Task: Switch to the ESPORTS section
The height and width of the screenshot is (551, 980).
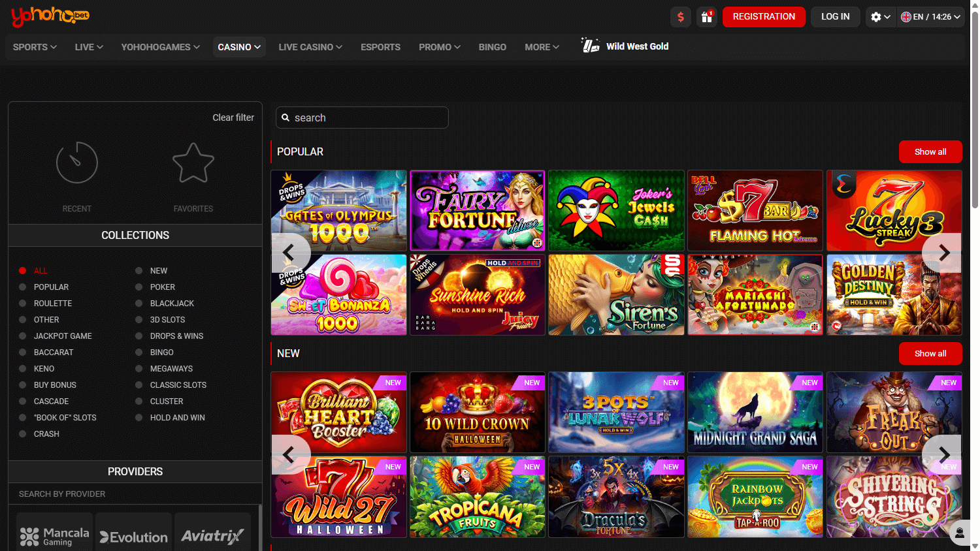Action: point(380,46)
